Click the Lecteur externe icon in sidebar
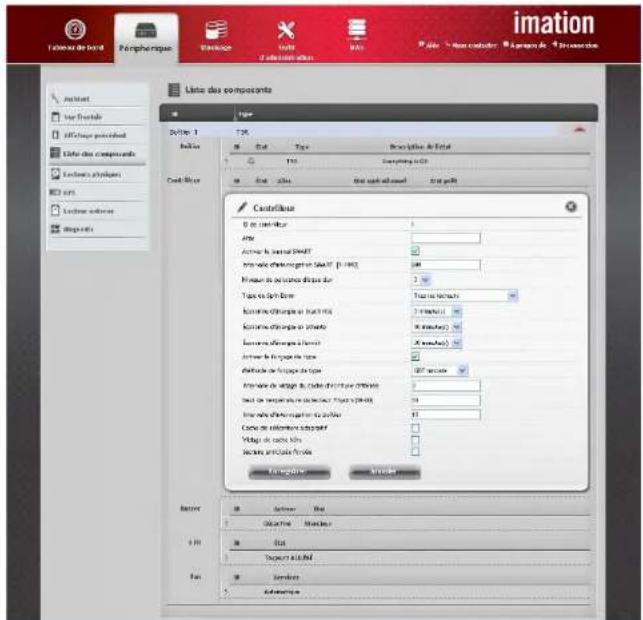This screenshot has height=620, width=643. [55, 210]
